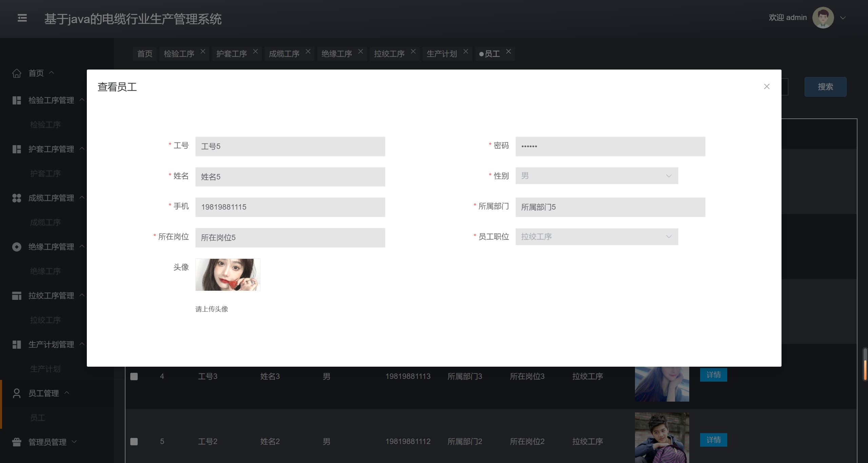The width and height of the screenshot is (868, 463).
Task: Click the 姓名 input field
Action: tap(290, 177)
